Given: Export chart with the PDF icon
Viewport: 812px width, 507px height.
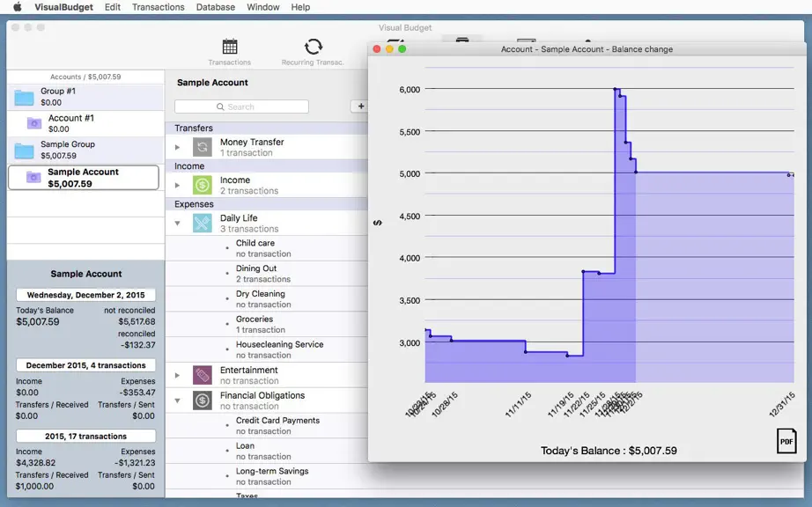Looking at the screenshot, I should (786, 441).
